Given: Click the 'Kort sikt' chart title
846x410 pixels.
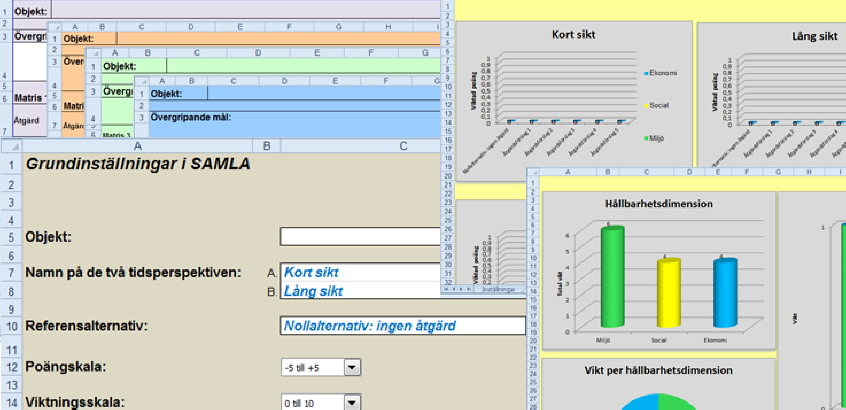Looking at the screenshot, I should pos(574,35).
